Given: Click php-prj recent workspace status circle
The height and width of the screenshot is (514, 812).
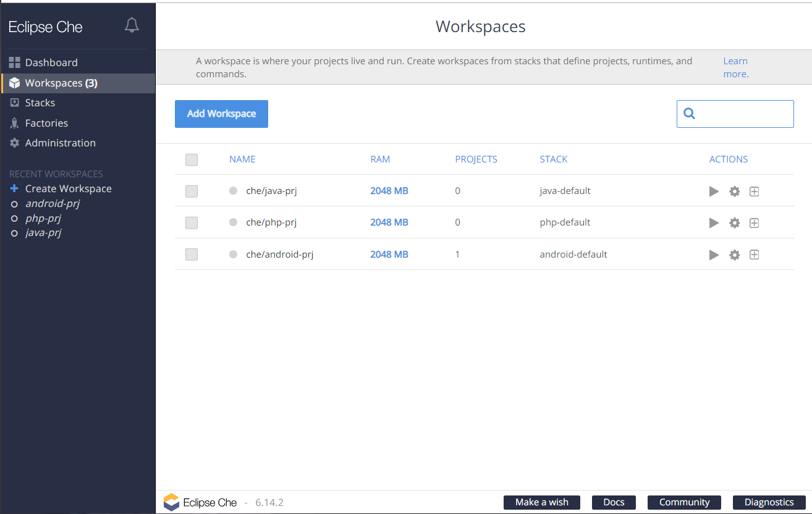Looking at the screenshot, I should 14,219.
